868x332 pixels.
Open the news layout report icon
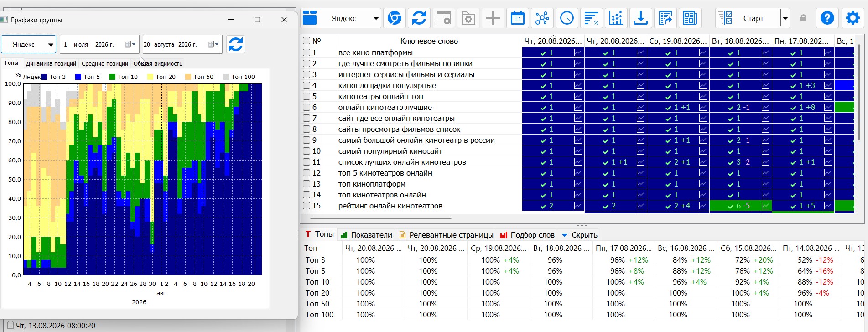pos(690,19)
